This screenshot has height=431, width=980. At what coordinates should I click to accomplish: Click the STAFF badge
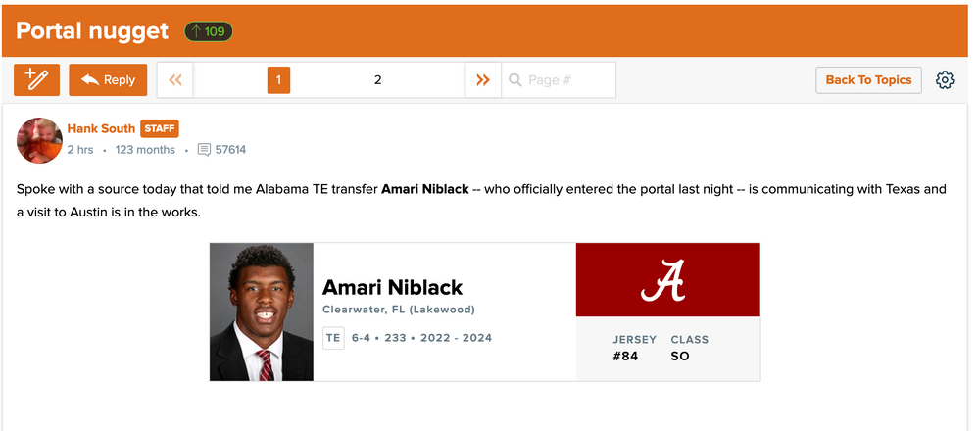(x=160, y=128)
